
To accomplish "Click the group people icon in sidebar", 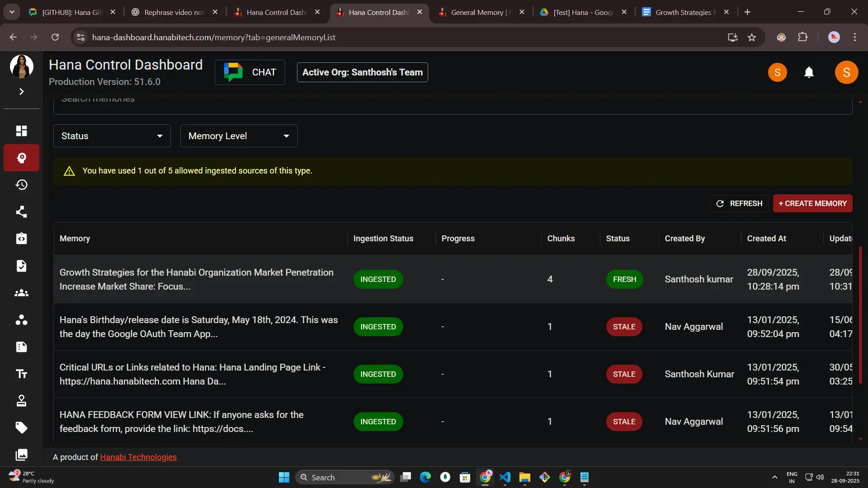I will [21, 293].
